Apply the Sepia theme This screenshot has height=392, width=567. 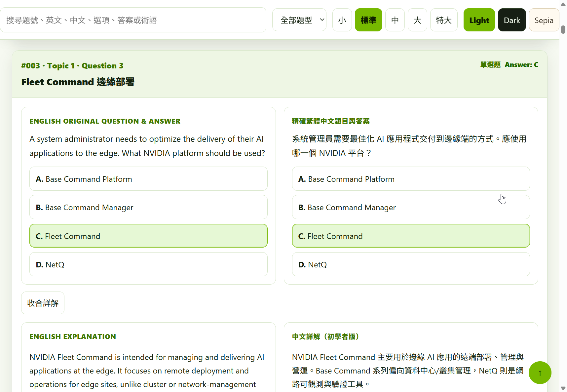544,20
